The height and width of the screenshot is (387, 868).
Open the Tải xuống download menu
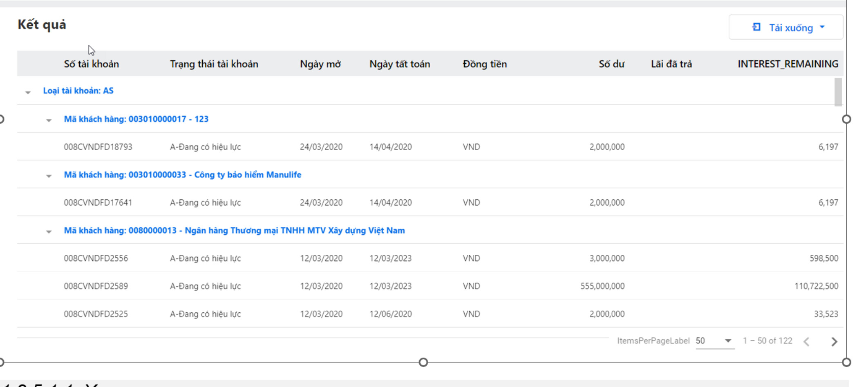point(785,27)
